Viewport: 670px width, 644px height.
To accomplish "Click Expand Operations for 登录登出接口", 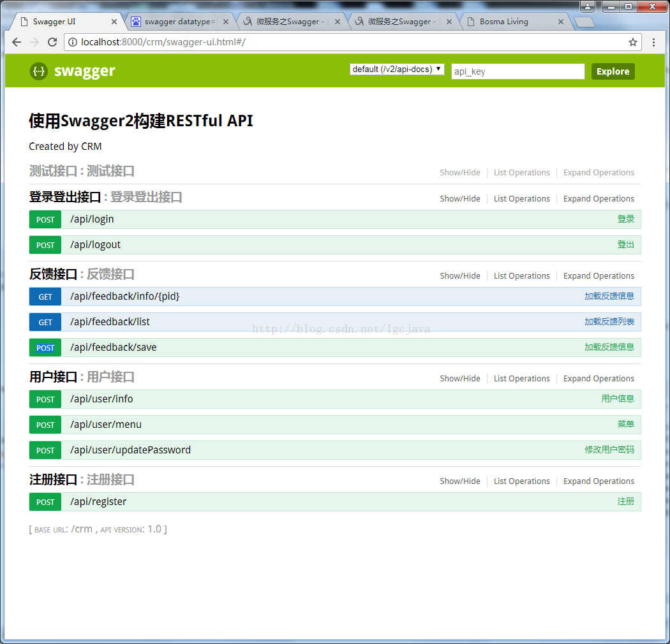I will pyautogui.click(x=599, y=198).
